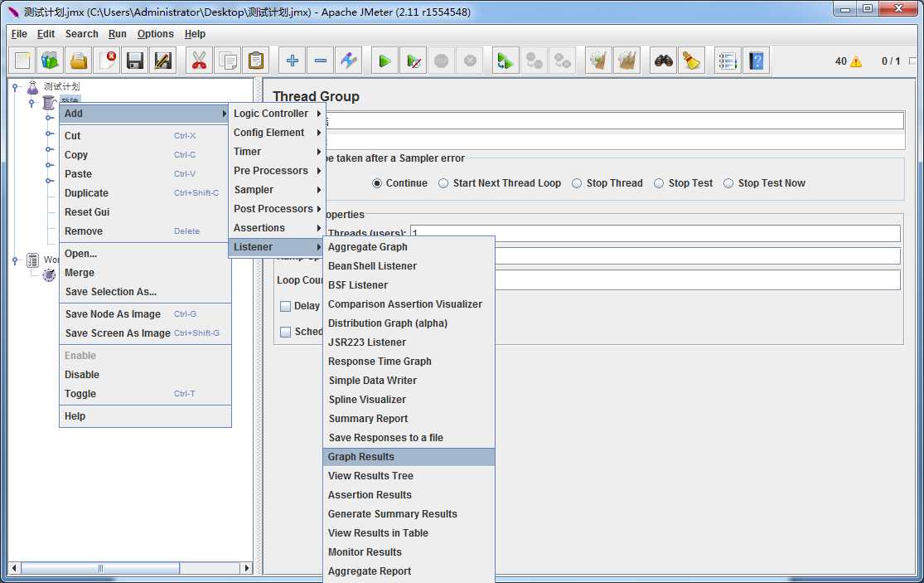The height and width of the screenshot is (583, 924).
Task: Click the Save As pencil-disk icon
Action: pyautogui.click(x=163, y=61)
